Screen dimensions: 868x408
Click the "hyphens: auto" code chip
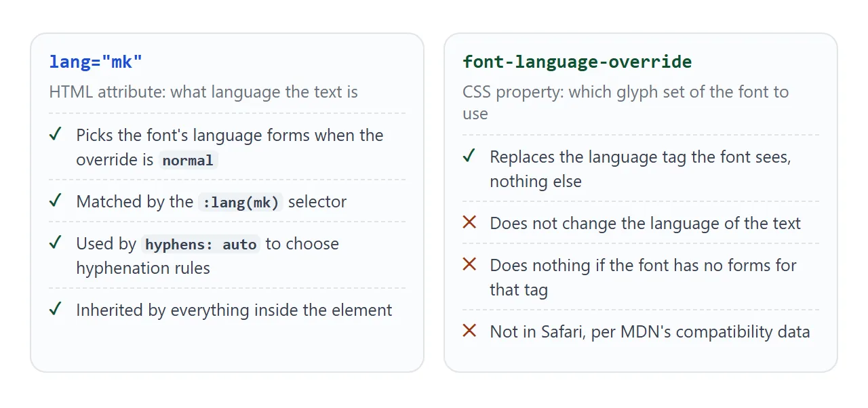pos(201,245)
